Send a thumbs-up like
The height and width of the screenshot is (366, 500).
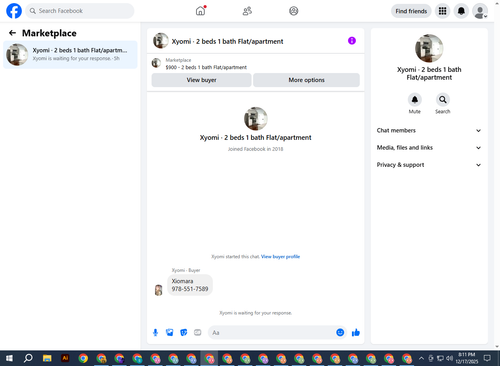point(356,332)
